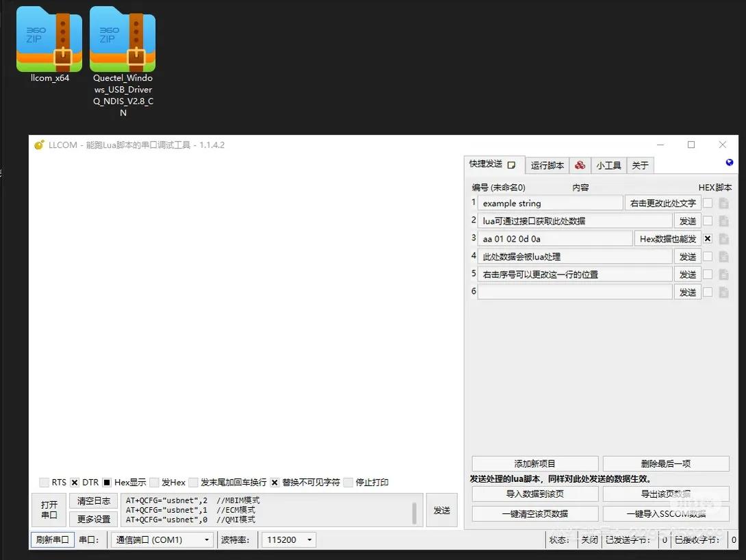Click the 添加新项目 button
746x560 pixels.
point(535,463)
